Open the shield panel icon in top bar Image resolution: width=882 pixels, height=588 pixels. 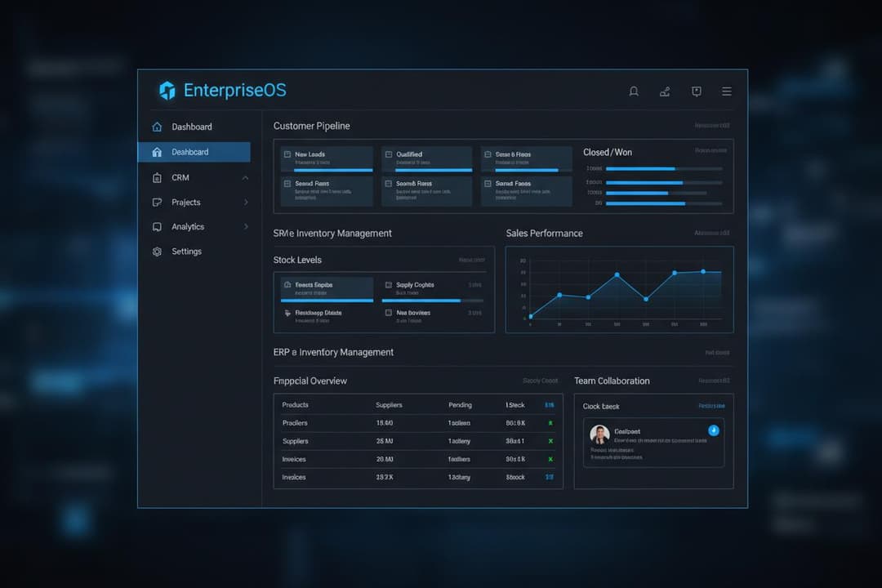point(696,91)
